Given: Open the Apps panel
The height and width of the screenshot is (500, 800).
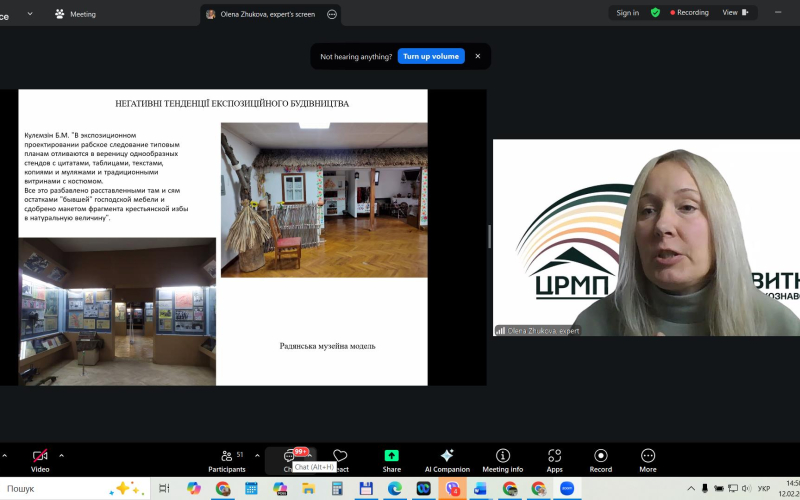Looking at the screenshot, I should (554, 459).
